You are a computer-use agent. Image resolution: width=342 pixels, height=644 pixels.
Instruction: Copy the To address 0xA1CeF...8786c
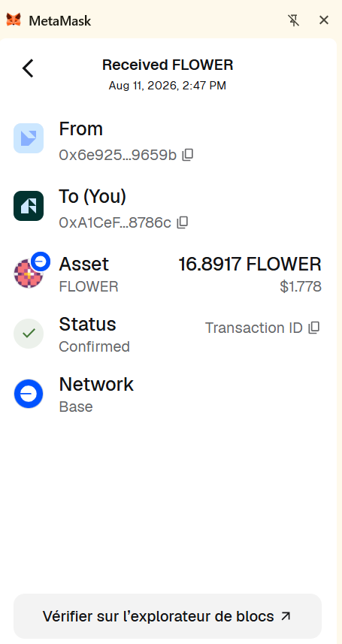pyautogui.click(x=183, y=222)
